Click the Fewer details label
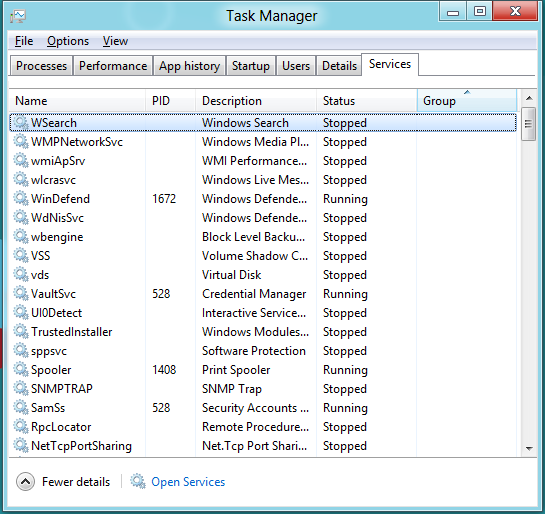This screenshot has height=514, width=545. pyautogui.click(x=76, y=482)
